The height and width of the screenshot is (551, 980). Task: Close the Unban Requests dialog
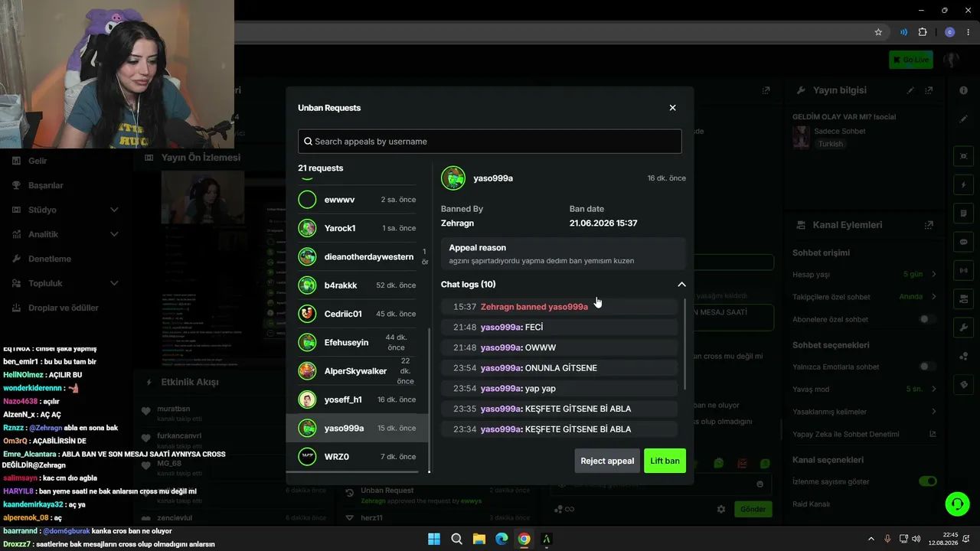[x=672, y=108]
